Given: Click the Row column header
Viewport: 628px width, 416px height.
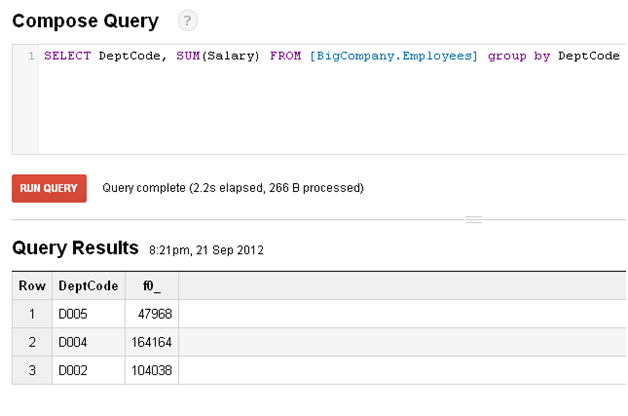Looking at the screenshot, I should 32,286.
